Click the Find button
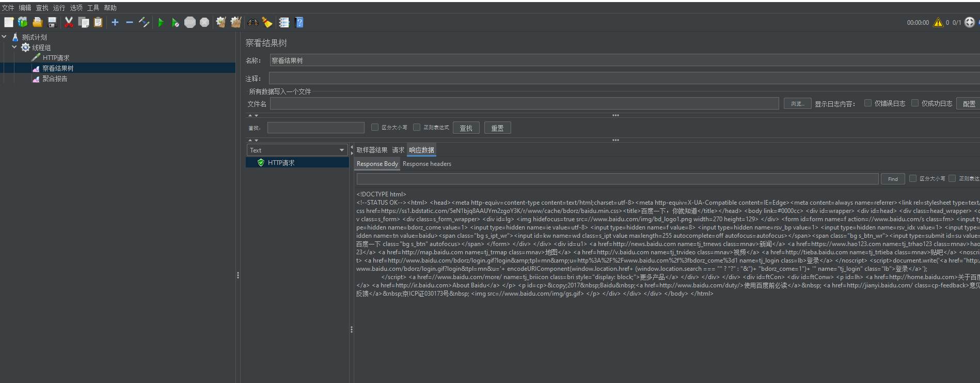 [893, 179]
